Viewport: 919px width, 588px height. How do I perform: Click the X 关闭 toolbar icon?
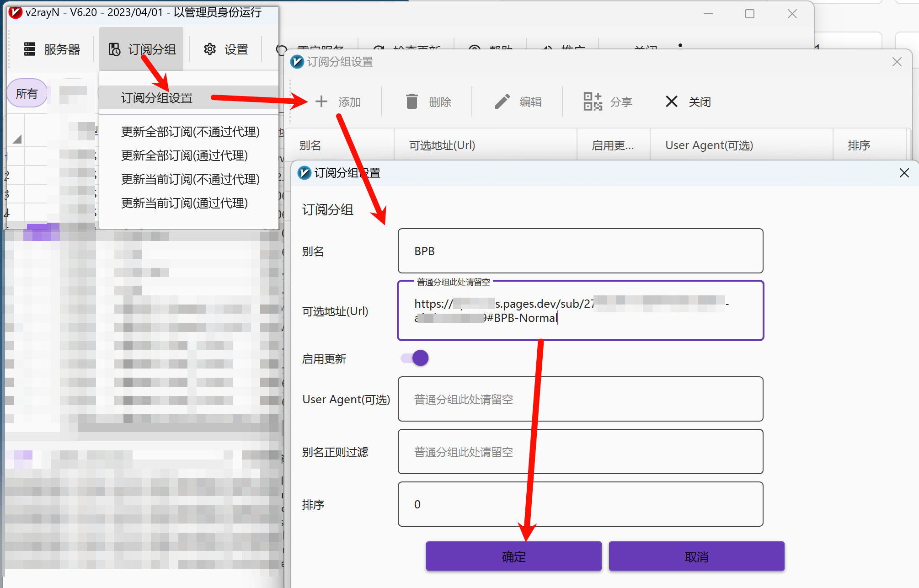tap(671, 102)
